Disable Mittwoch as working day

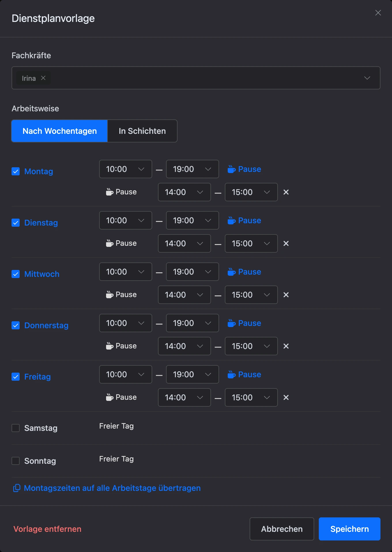(16, 274)
